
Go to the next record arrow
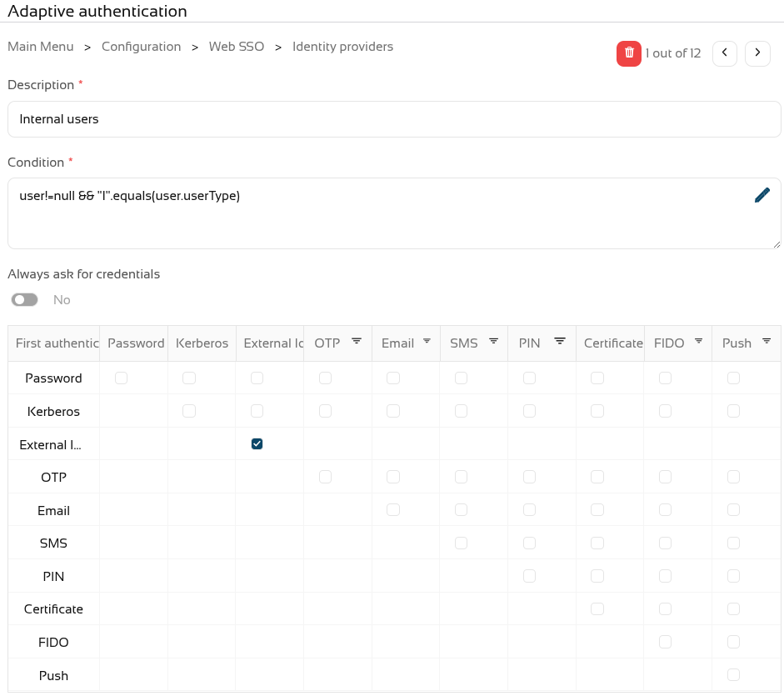pos(757,53)
